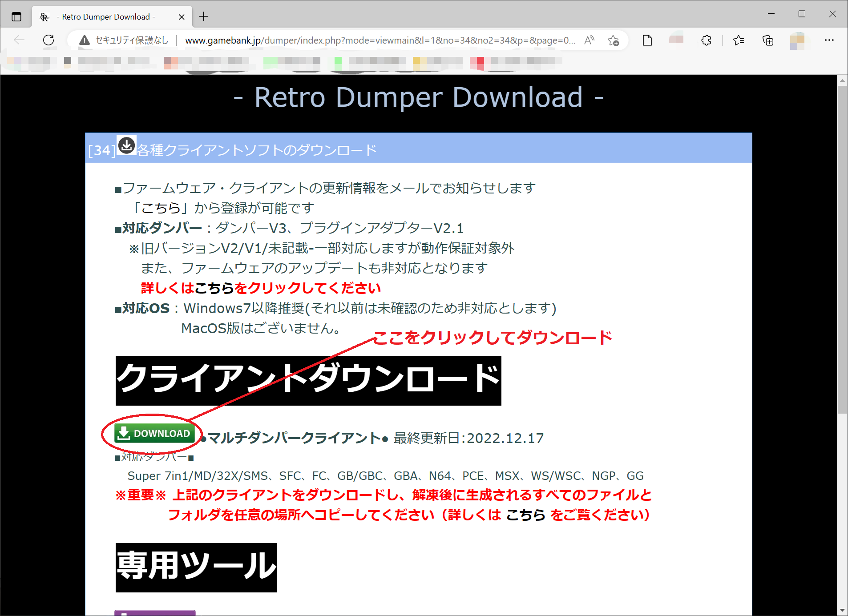
Task: Click the 専用ツール banner heading
Action: (196, 568)
